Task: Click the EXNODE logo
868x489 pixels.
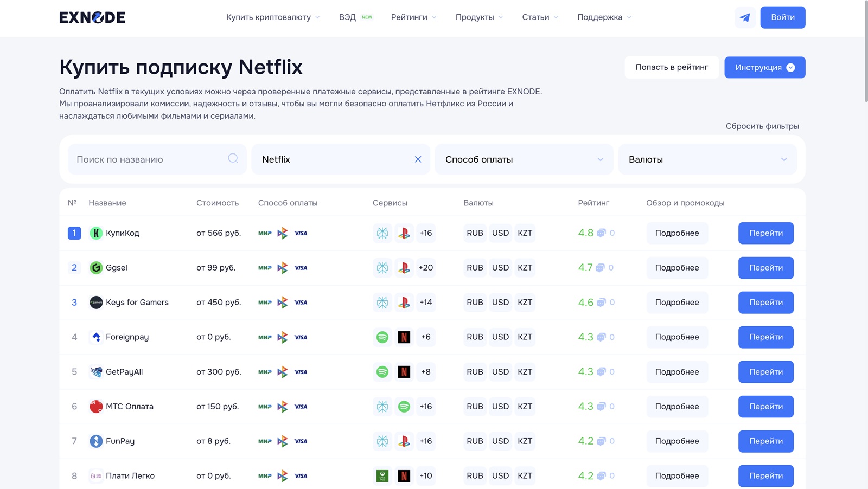Action: coord(92,17)
